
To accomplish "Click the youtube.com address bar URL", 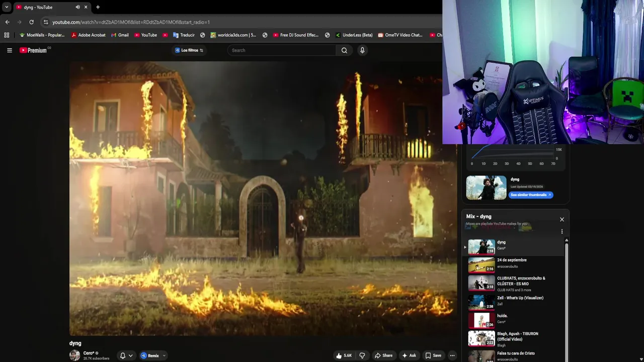I will click(x=131, y=22).
